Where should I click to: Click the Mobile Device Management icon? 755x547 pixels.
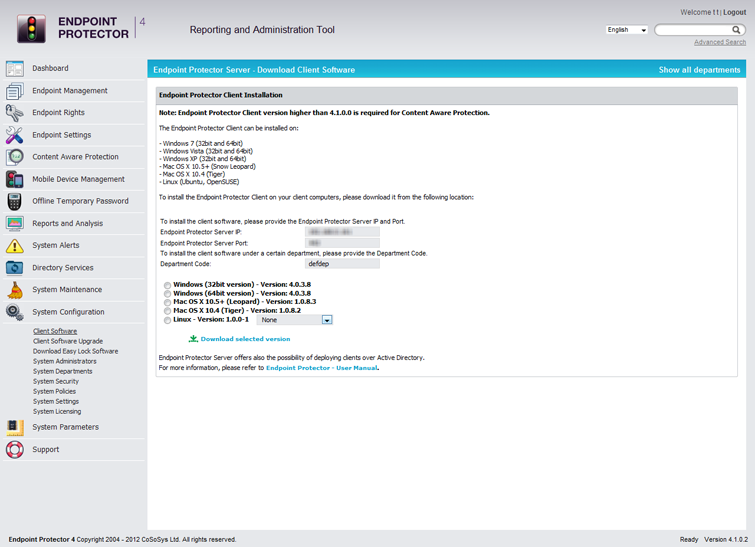pos(14,179)
